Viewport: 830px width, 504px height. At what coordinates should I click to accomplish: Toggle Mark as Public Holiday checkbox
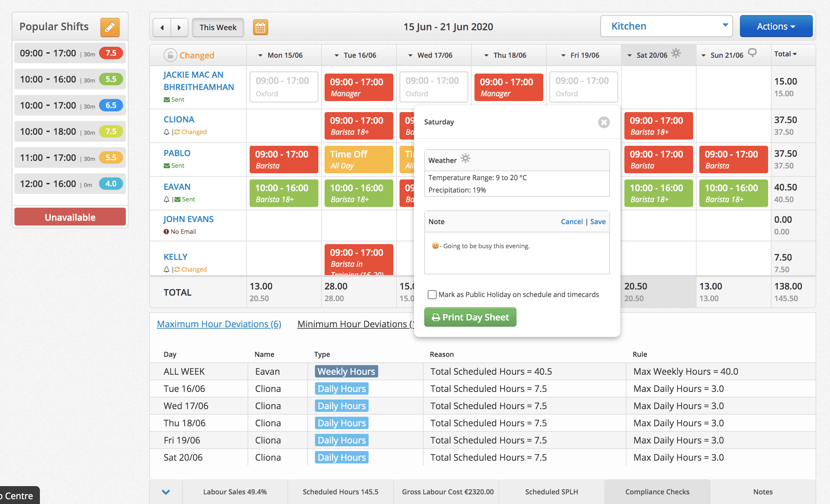click(432, 295)
